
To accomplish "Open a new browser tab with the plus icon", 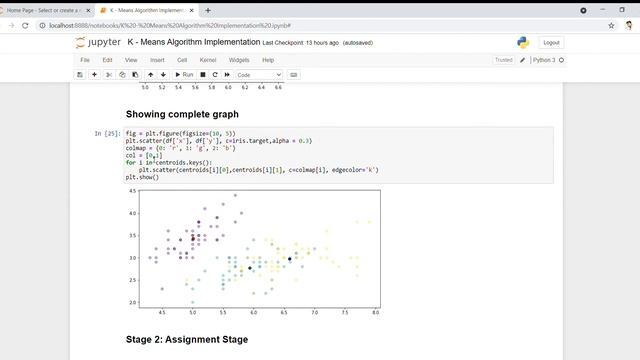I will (208, 10).
